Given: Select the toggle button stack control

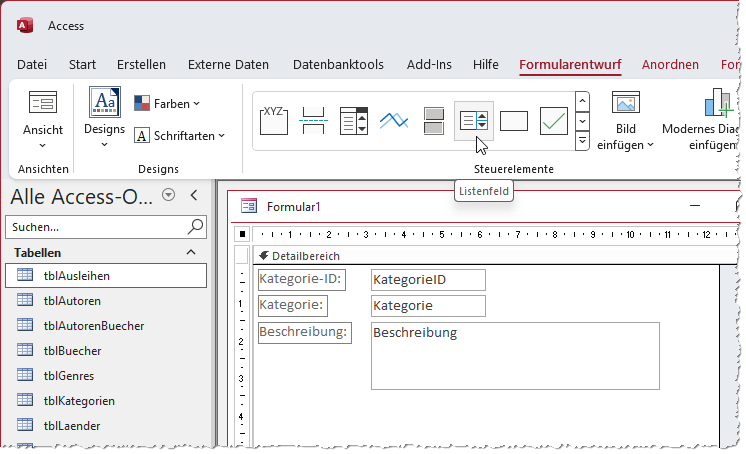Looking at the screenshot, I should 433,121.
